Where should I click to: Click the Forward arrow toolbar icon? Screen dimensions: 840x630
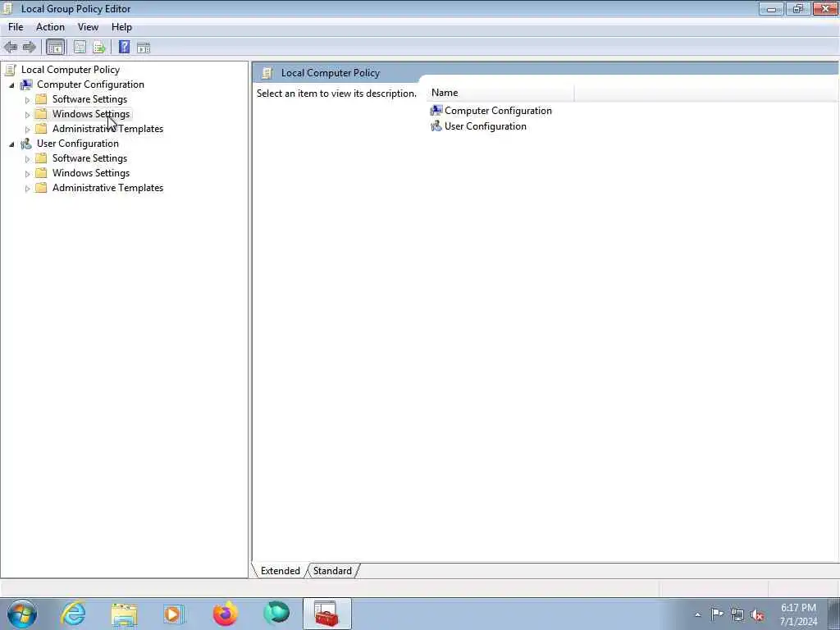(x=29, y=47)
